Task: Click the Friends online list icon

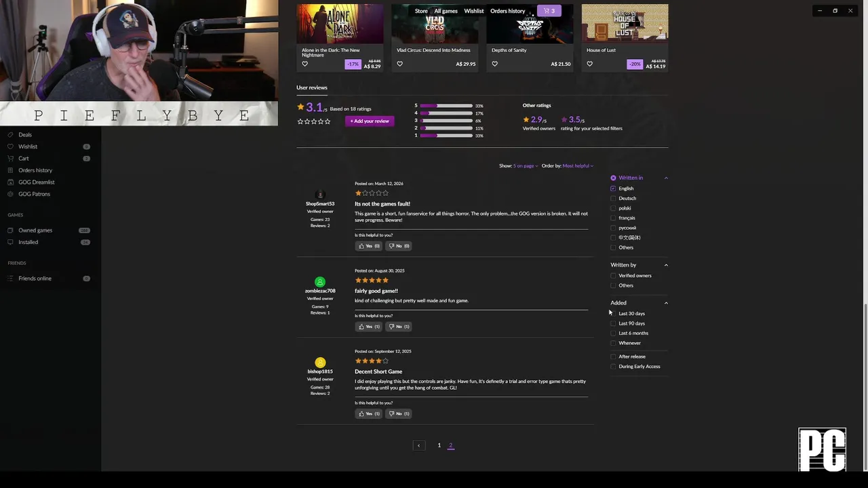Action: (10, 279)
